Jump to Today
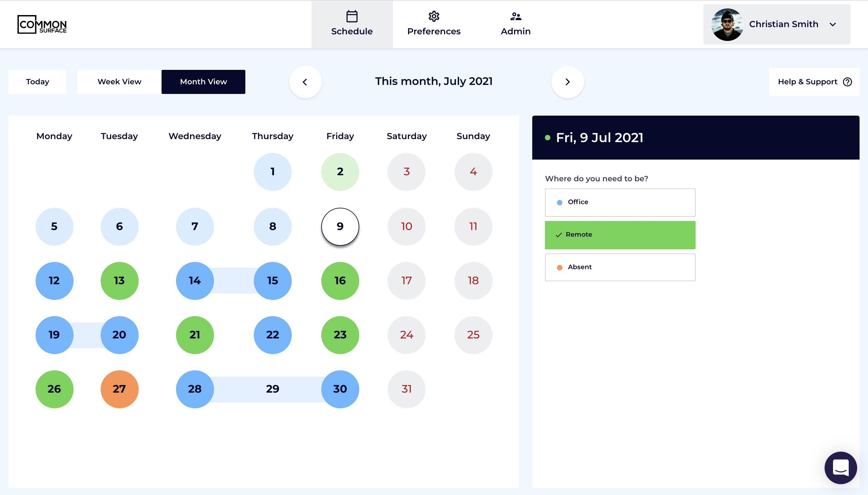 pos(37,82)
